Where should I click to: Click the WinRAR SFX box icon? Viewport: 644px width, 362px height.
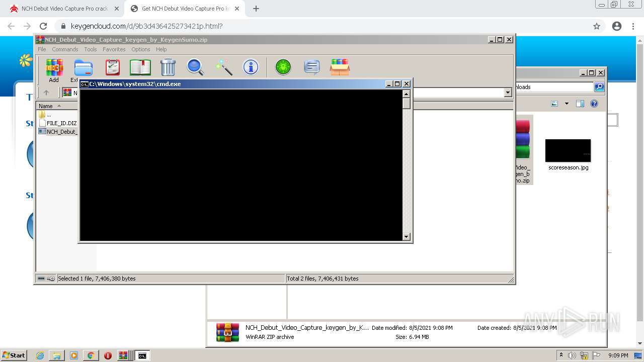tap(340, 67)
